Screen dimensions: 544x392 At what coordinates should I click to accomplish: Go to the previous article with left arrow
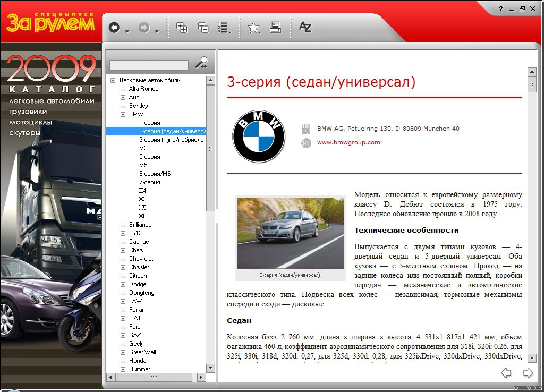tap(506, 373)
